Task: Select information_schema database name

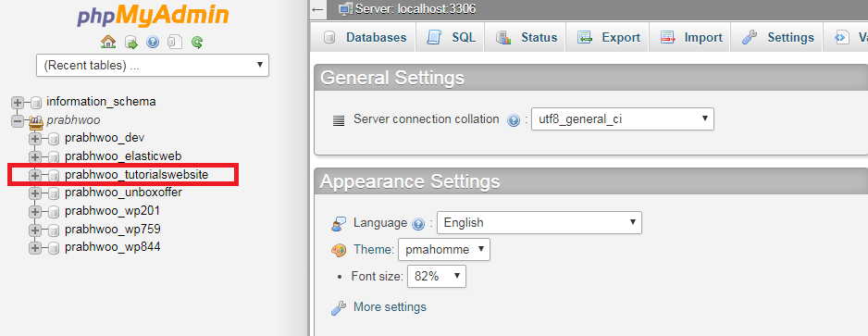Action: [x=101, y=102]
